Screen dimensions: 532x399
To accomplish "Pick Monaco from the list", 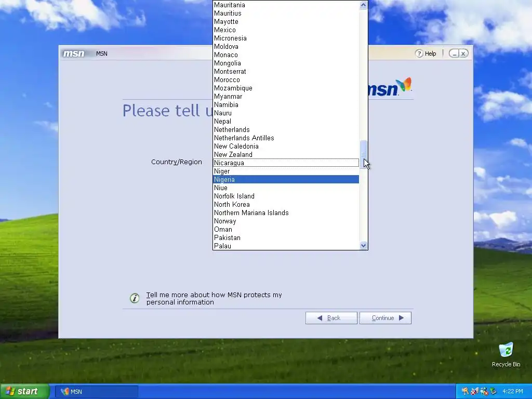I will tap(286, 55).
